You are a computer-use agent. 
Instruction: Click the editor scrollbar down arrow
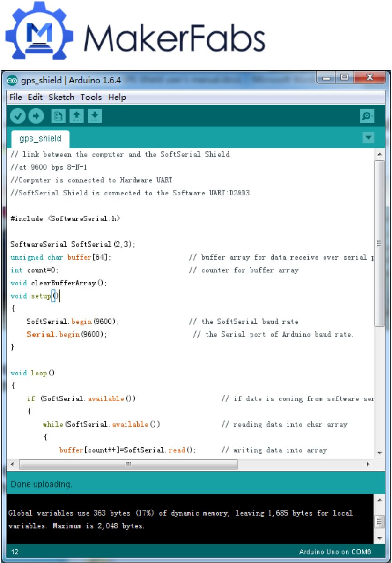pos(380,452)
